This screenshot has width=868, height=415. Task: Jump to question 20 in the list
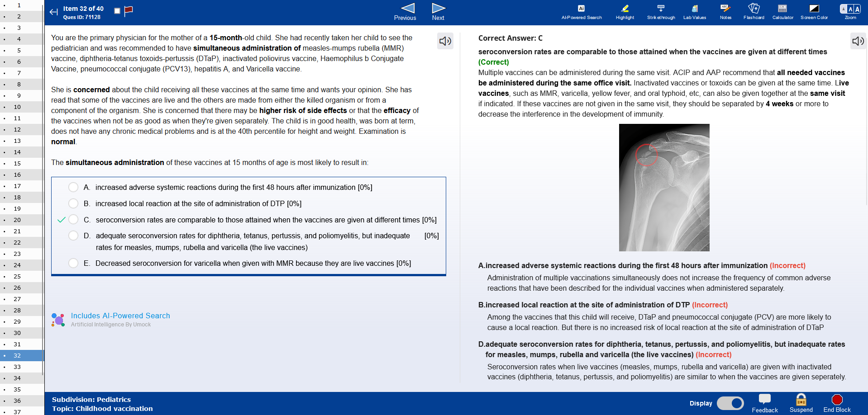click(17, 220)
